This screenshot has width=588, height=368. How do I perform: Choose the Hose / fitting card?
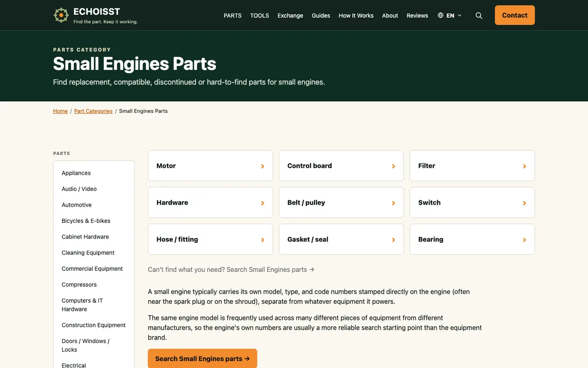(x=210, y=239)
